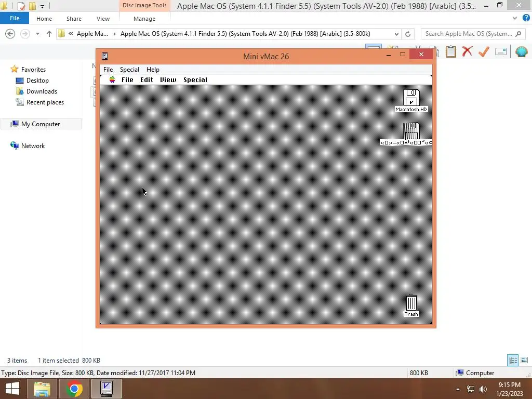Open File Explorer from taskbar
The height and width of the screenshot is (399, 532).
click(42, 389)
